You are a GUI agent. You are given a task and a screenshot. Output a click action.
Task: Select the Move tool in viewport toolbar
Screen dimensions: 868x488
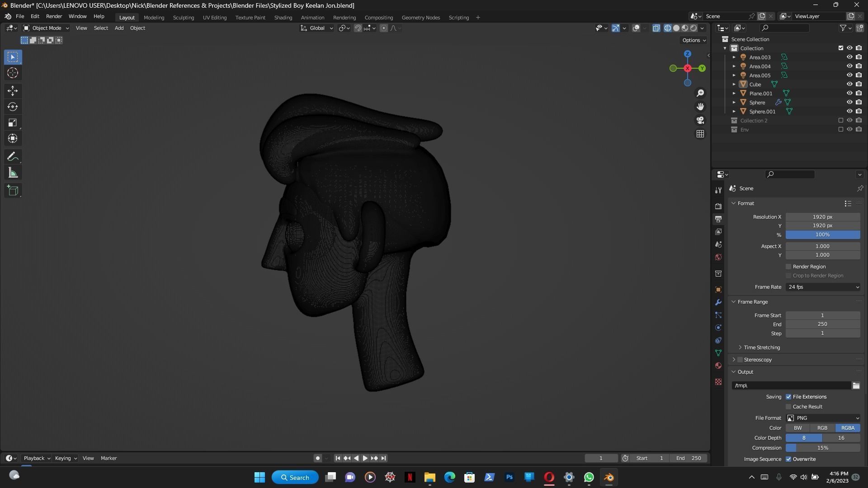(x=13, y=91)
